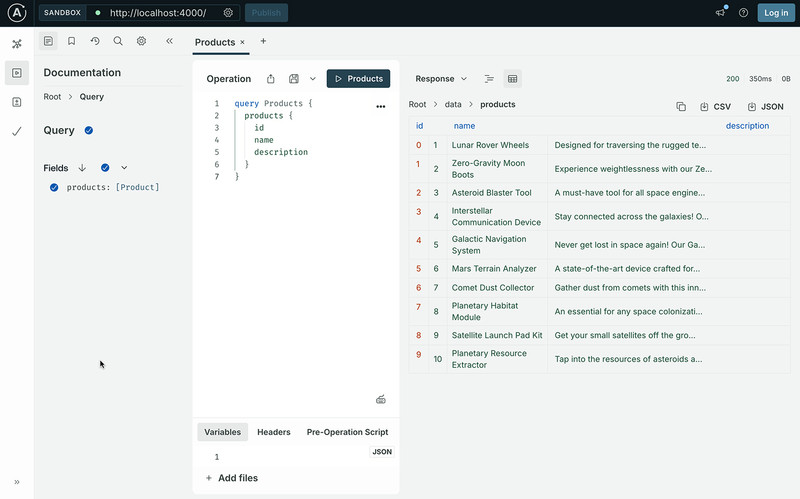Open Explorer settings gear icon
The image size is (800, 499).
tap(141, 41)
